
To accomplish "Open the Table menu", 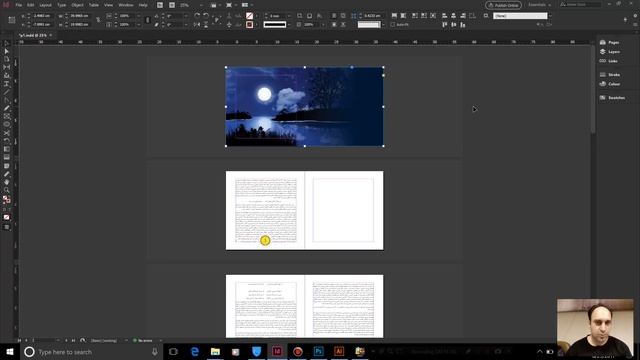I will pyautogui.click(x=94, y=5).
